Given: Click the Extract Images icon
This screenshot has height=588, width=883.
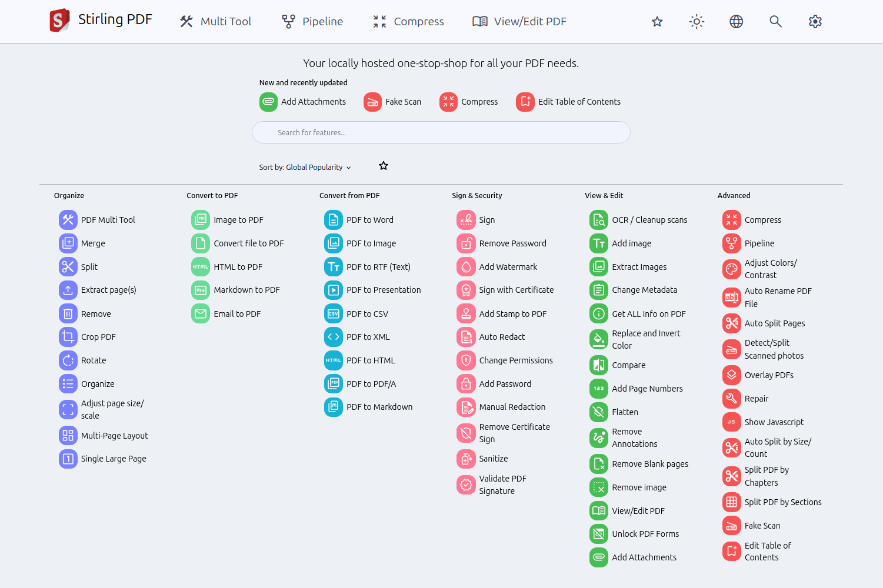Looking at the screenshot, I should tap(599, 267).
